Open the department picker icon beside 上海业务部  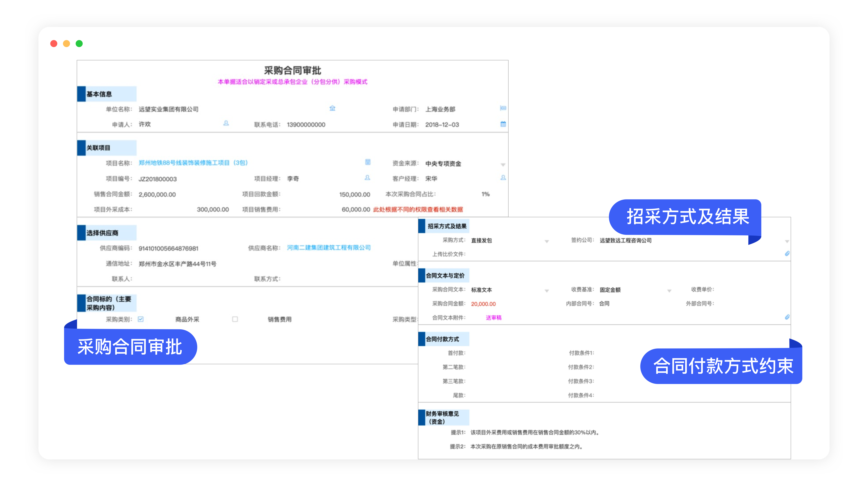503,108
